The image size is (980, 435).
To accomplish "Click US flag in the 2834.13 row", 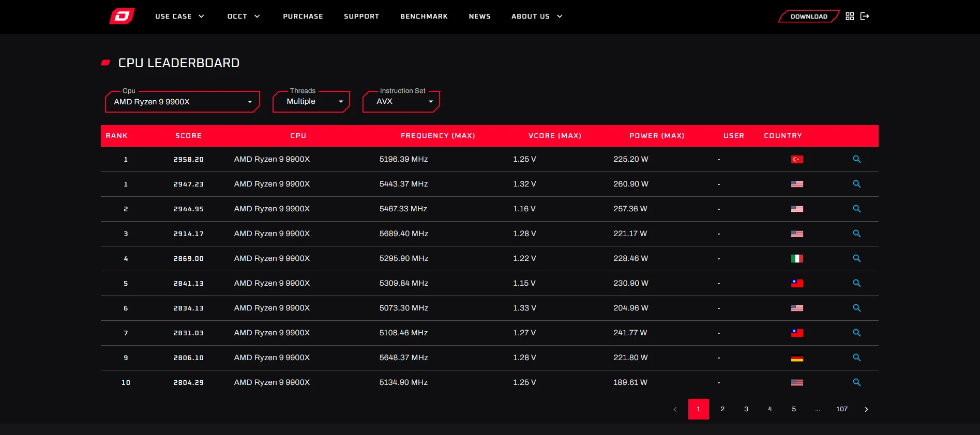I will click(797, 308).
